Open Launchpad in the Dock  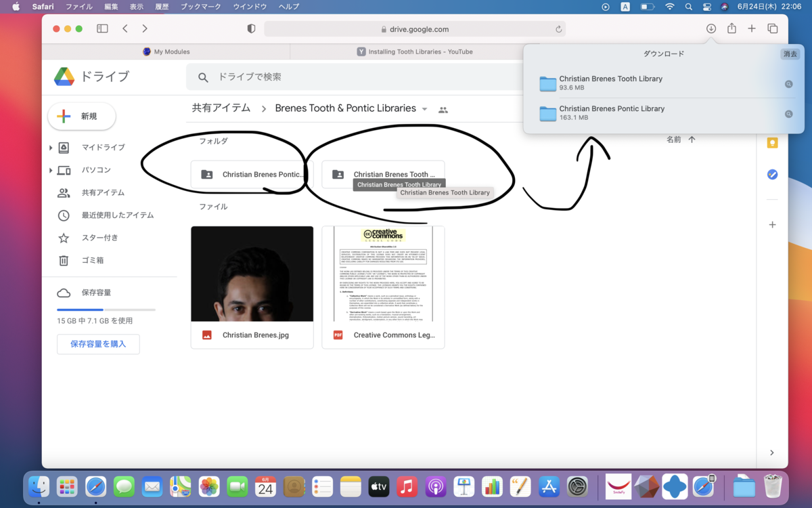pos(67,486)
